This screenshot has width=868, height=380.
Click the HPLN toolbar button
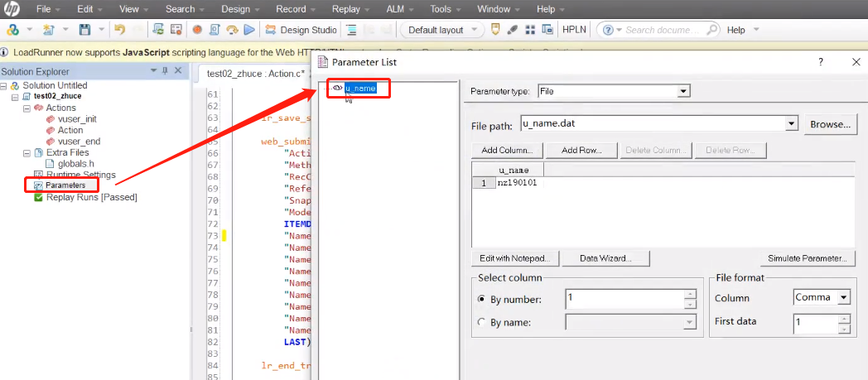575,30
